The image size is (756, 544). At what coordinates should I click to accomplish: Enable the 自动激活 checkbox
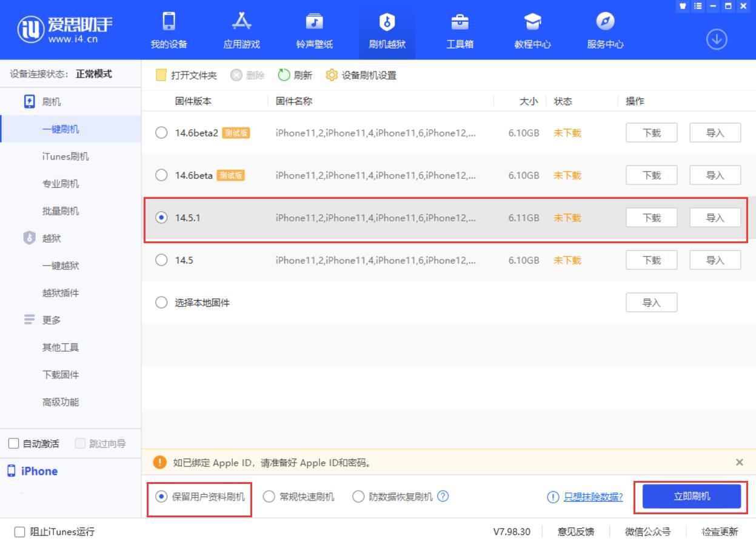(14, 443)
